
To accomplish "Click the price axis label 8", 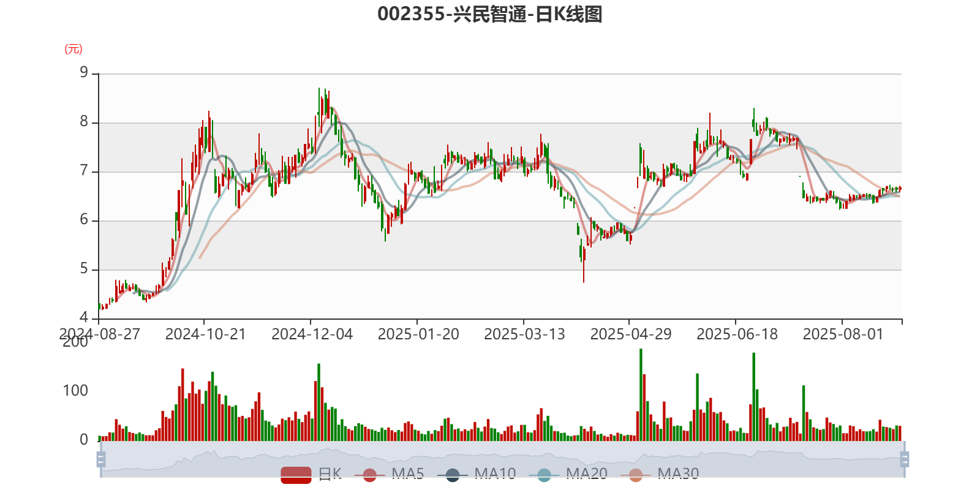I will pyautogui.click(x=84, y=121).
